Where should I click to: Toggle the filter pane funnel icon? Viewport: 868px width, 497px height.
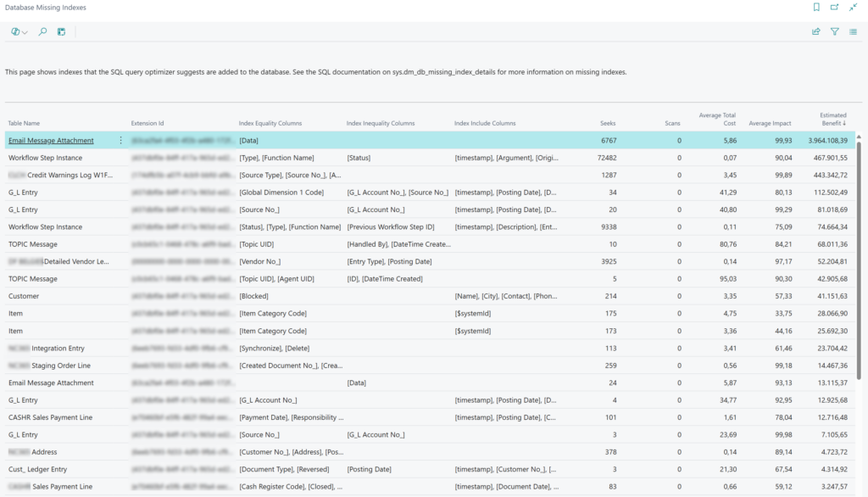[x=834, y=31]
